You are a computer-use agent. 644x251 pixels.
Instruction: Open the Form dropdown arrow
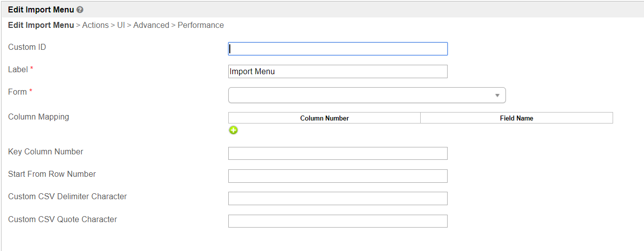497,95
